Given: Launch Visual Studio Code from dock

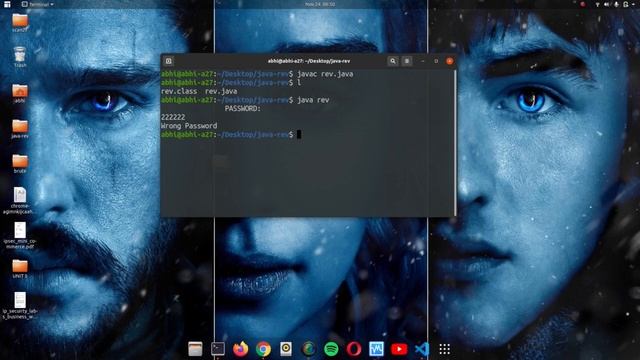Looking at the screenshot, I should click(422, 349).
